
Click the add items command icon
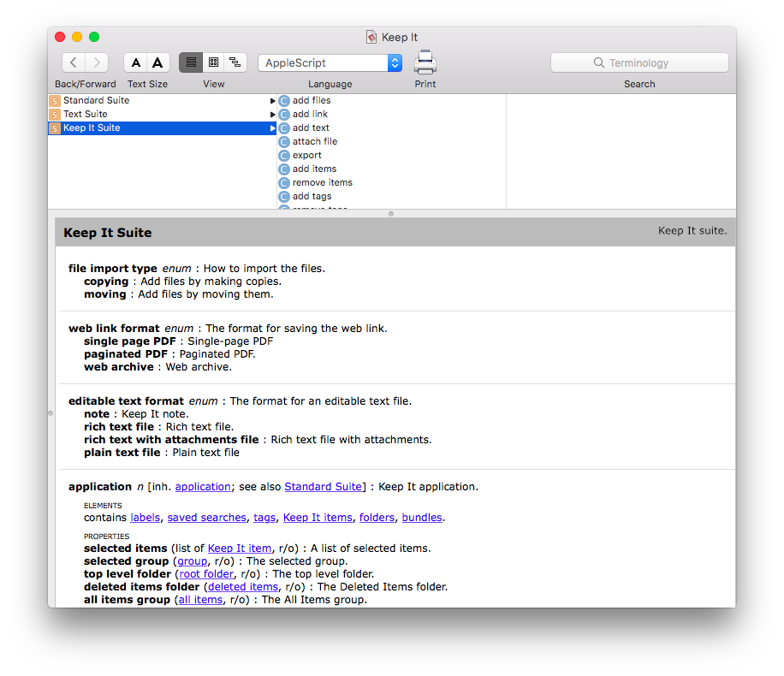284,169
